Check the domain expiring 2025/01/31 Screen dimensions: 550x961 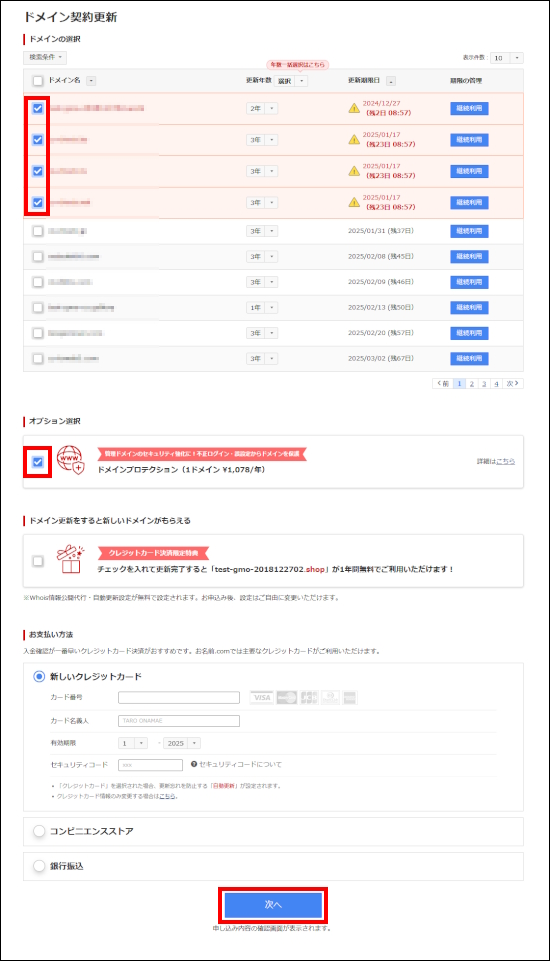(x=38, y=231)
